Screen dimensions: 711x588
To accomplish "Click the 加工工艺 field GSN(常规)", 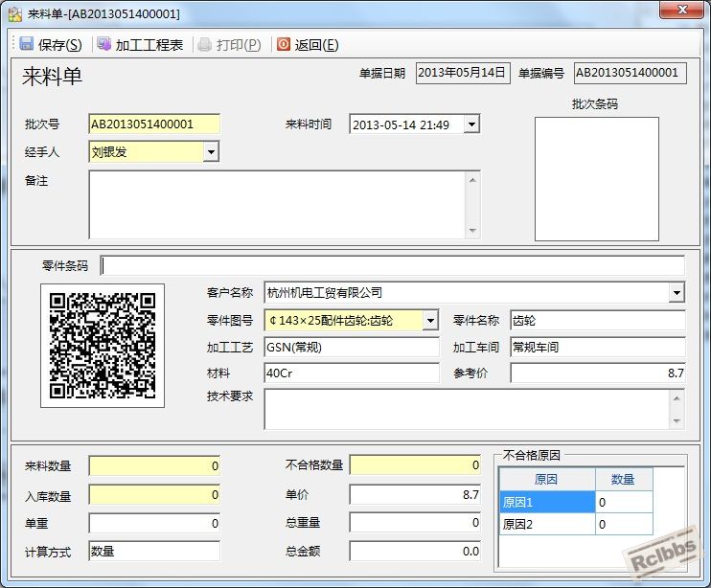I will [352, 348].
